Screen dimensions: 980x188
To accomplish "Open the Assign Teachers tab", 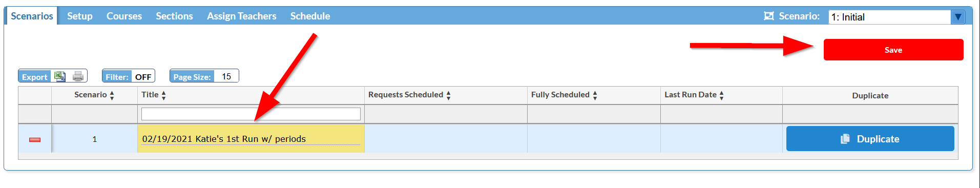I will click(x=242, y=16).
